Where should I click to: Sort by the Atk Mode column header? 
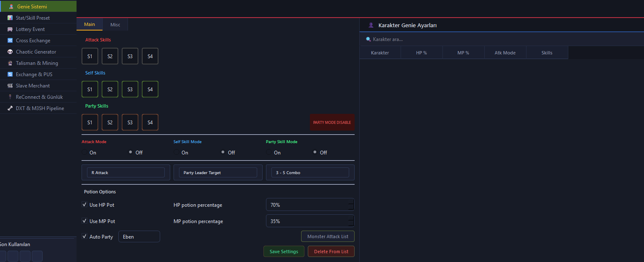(505, 53)
